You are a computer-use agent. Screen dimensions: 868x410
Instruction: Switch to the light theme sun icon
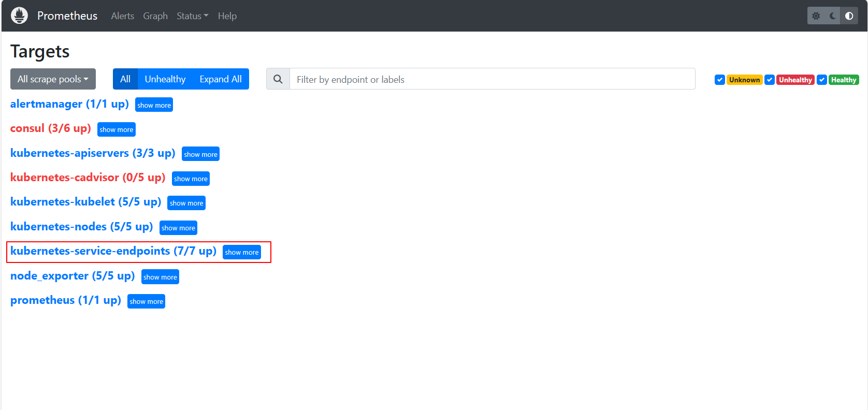tap(816, 16)
